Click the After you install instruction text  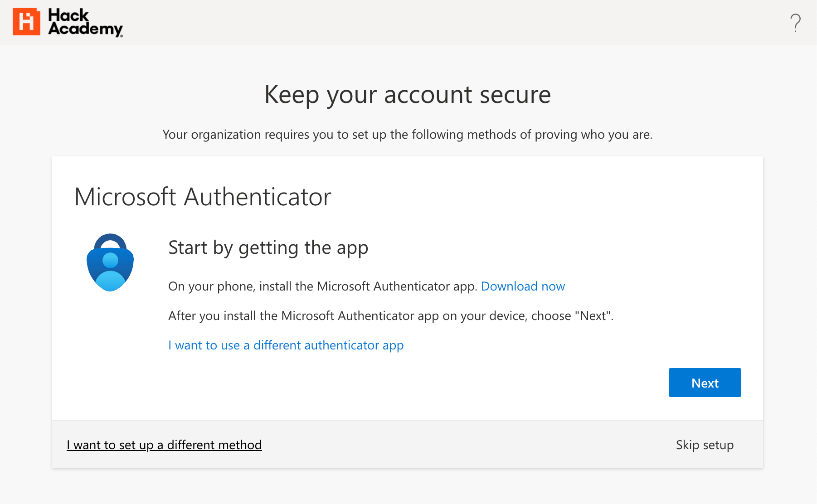pyautogui.click(x=391, y=316)
